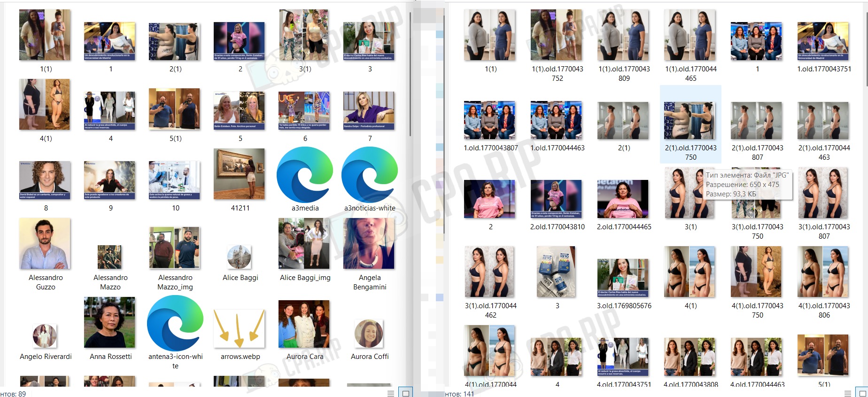868x397 pixels.
Task: Select the small Alice Baggi icon file
Action: pos(239,257)
